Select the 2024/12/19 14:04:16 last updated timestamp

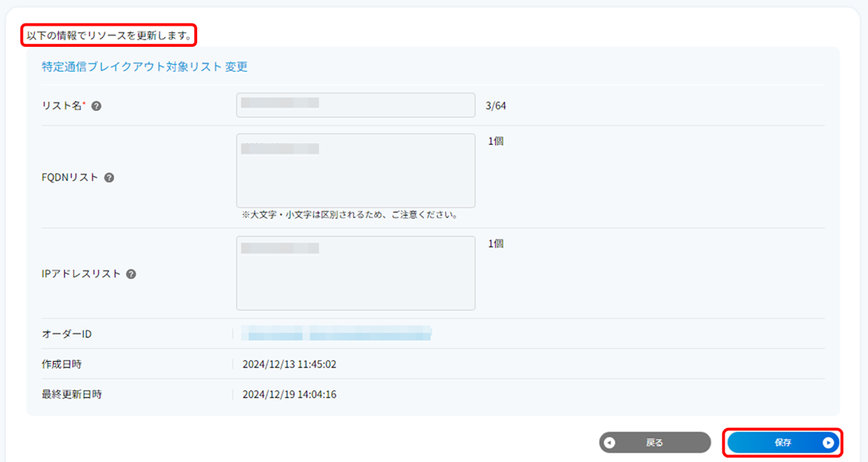pyautogui.click(x=289, y=395)
